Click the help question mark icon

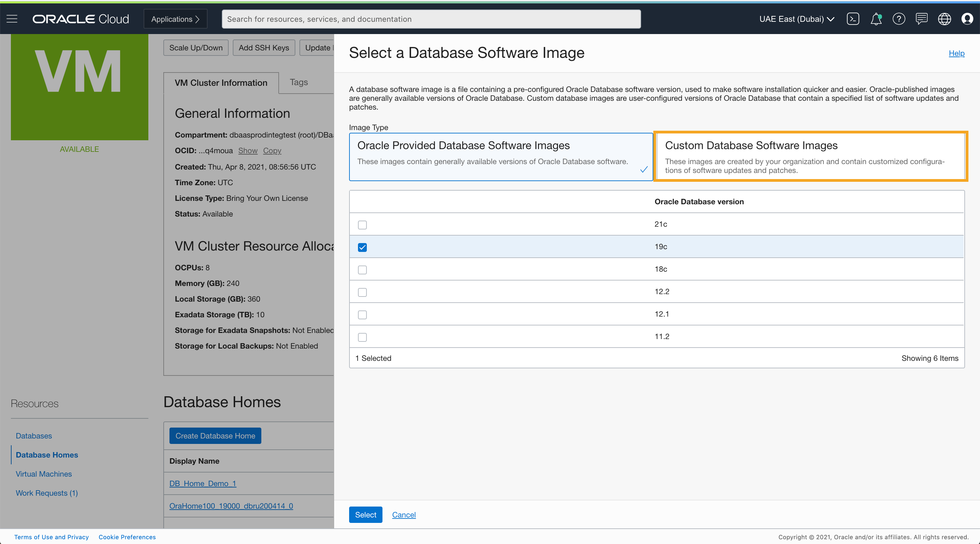coord(899,19)
